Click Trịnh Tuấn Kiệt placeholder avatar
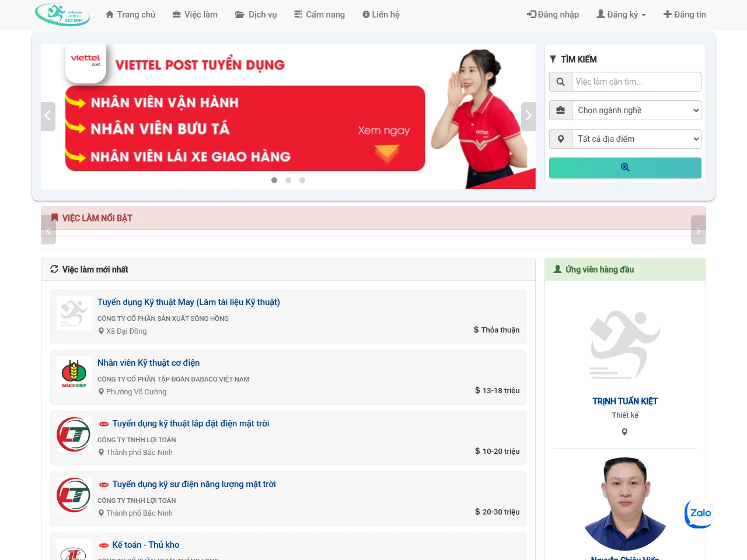 (625, 344)
